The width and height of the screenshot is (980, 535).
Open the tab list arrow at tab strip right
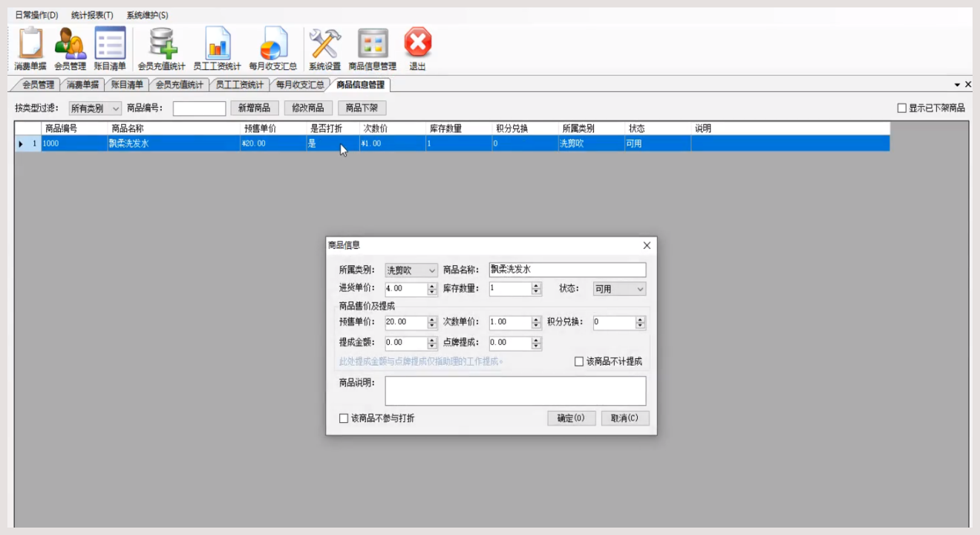958,85
